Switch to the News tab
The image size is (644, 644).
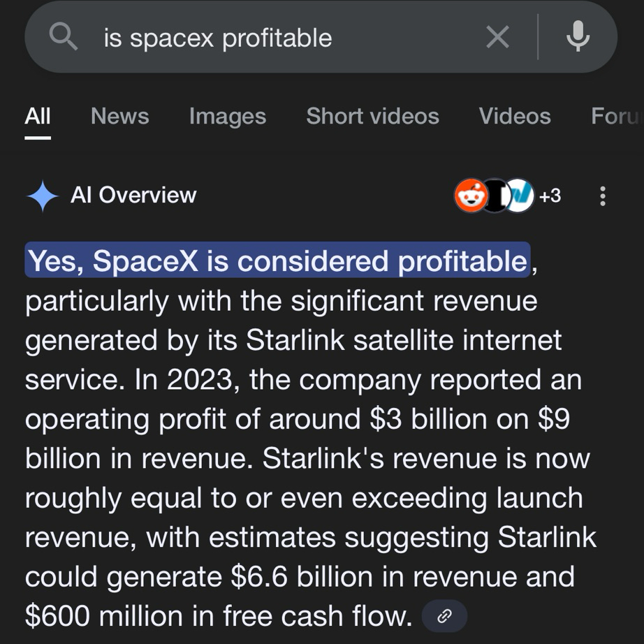(119, 116)
